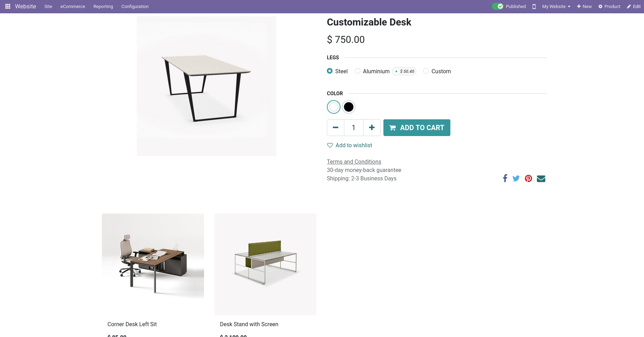Select Aluminium legs option
Image resolution: width=644 pixels, height=337 pixels.
point(358,71)
